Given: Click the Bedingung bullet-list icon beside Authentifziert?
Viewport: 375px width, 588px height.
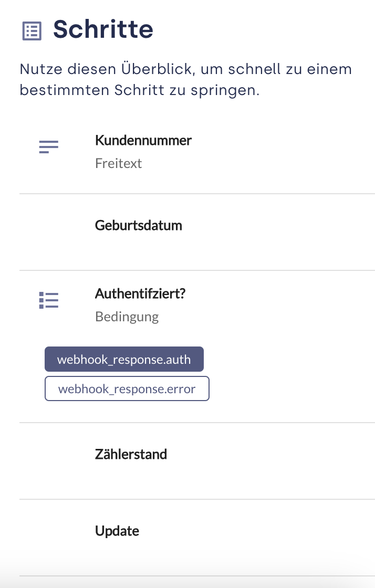Looking at the screenshot, I should pyautogui.click(x=49, y=300).
